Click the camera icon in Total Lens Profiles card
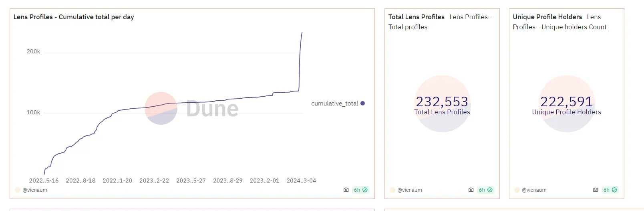The width and height of the screenshot is (644, 211). (x=471, y=190)
